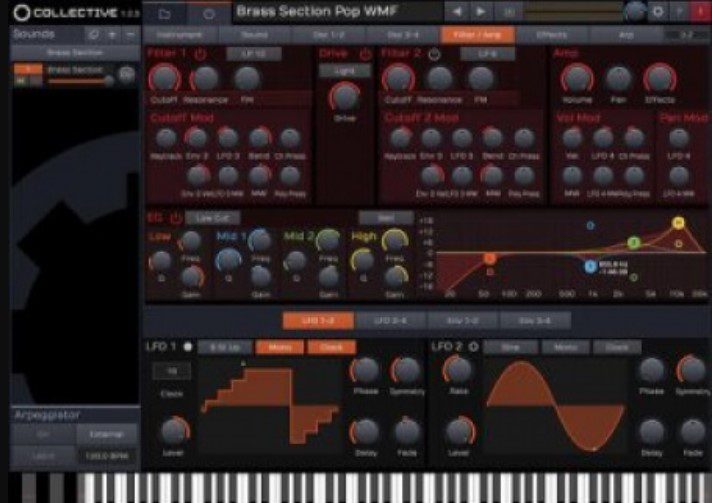Click the minus icon in Sounds header
Image resolution: width=712 pixels, height=503 pixels.
point(130,35)
